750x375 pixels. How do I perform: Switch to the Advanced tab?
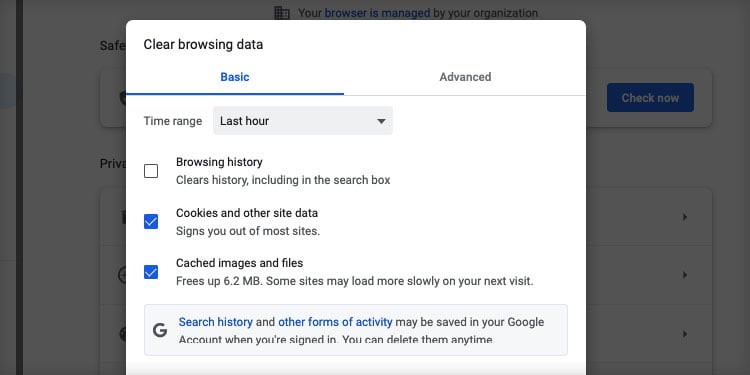[465, 77]
